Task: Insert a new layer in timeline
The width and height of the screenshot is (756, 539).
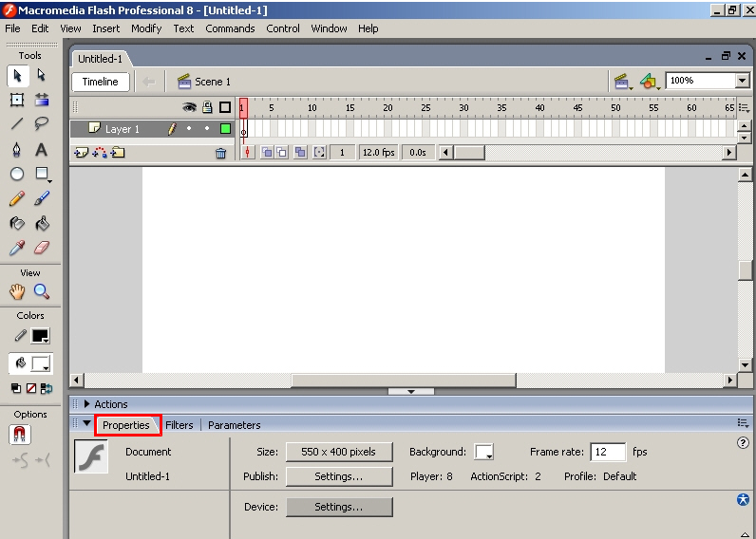Action: point(81,153)
